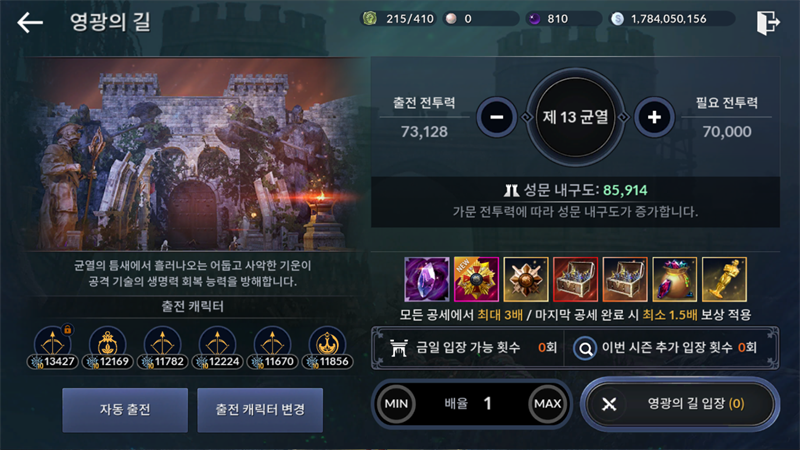Screen dimensions: 800x450
Task: View the red-bordered treasure chest reward
Action: [x=576, y=279]
